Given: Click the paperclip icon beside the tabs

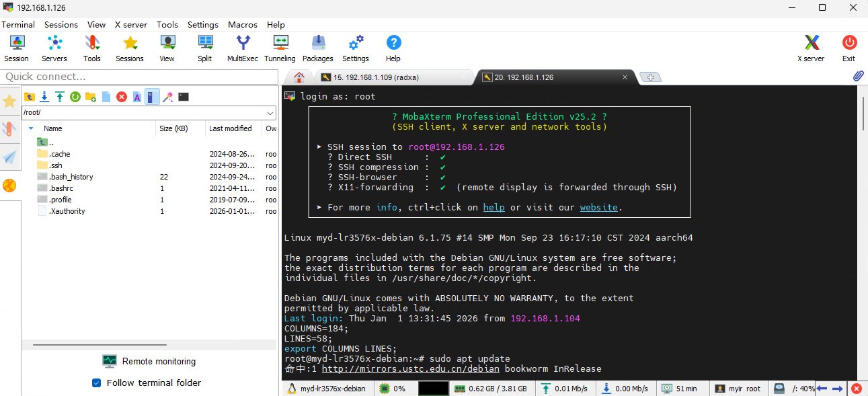Looking at the screenshot, I should coord(858,77).
